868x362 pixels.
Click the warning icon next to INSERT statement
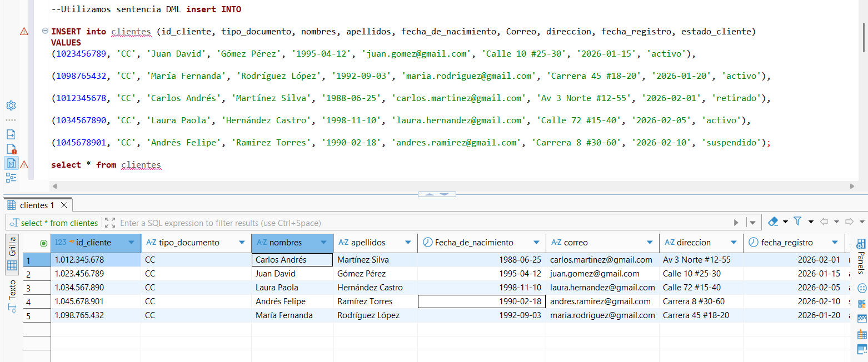pyautogui.click(x=24, y=32)
